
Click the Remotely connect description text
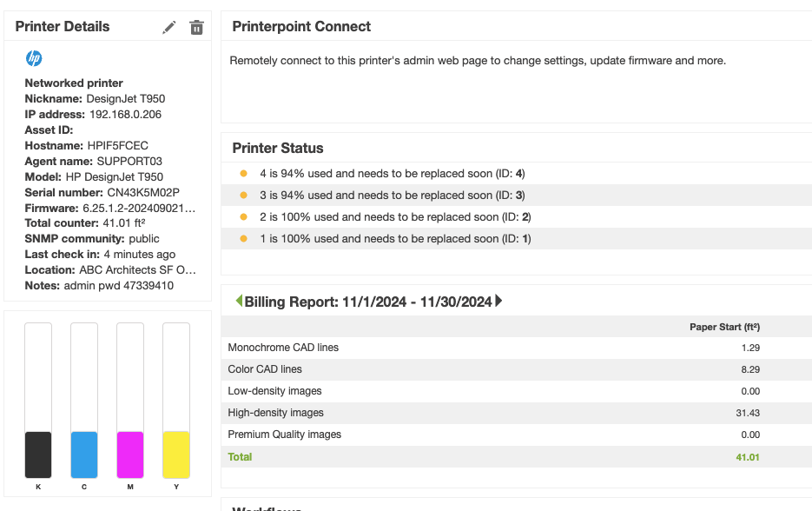click(x=478, y=61)
